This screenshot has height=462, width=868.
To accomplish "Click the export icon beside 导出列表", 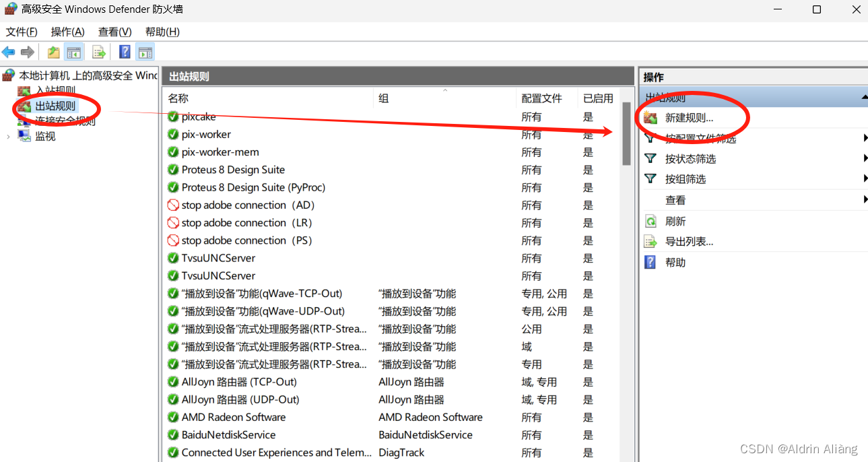I will [650, 242].
